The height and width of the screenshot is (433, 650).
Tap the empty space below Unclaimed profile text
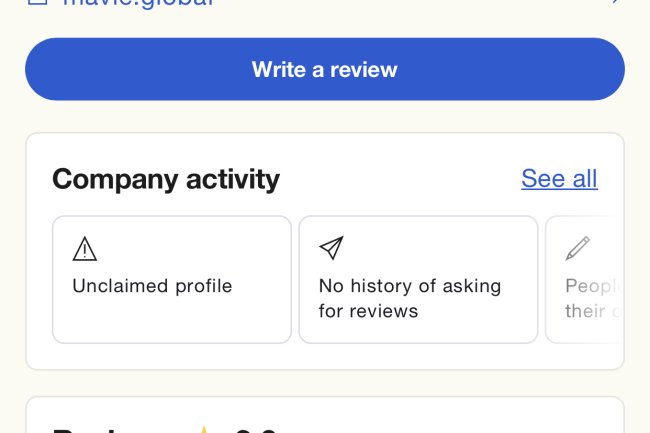[x=170, y=320]
